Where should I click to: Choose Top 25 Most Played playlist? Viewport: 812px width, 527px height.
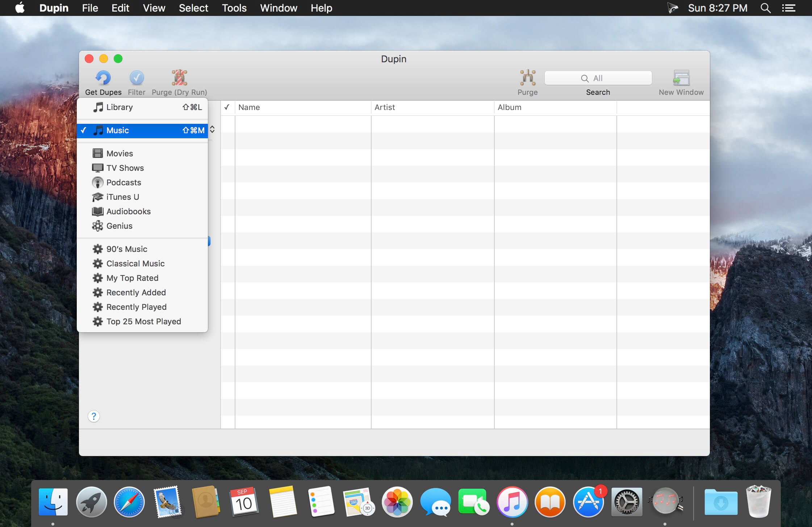pos(142,321)
